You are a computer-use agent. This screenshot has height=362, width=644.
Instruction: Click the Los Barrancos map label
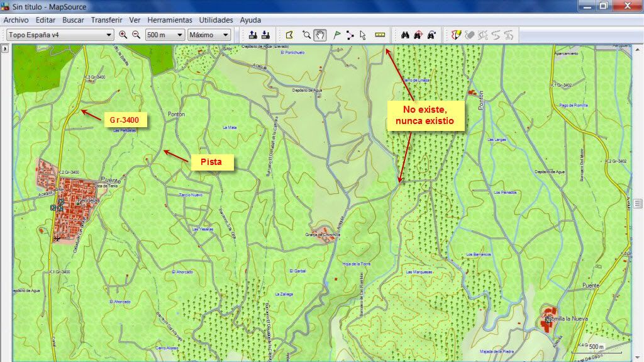click(479, 254)
